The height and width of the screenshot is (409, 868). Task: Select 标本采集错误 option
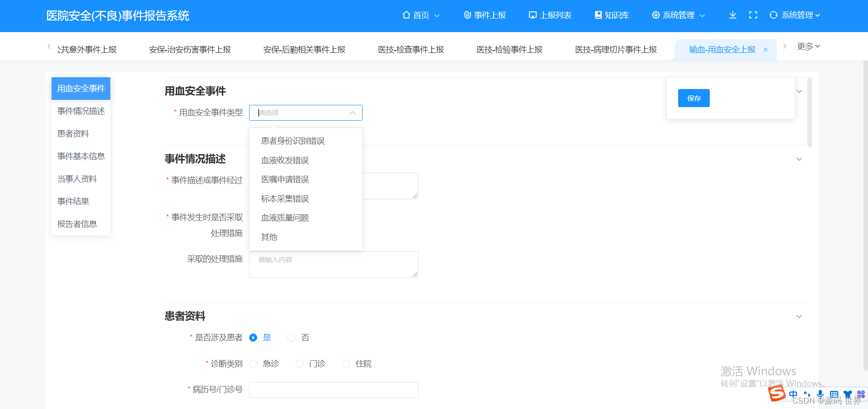(x=306, y=199)
